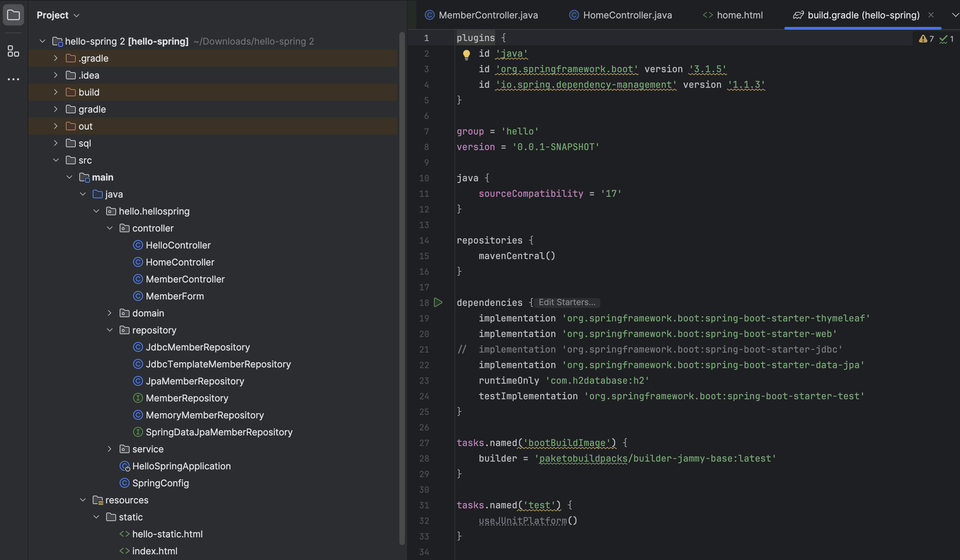Click the JdbcMemberRepository class icon

[x=138, y=347]
